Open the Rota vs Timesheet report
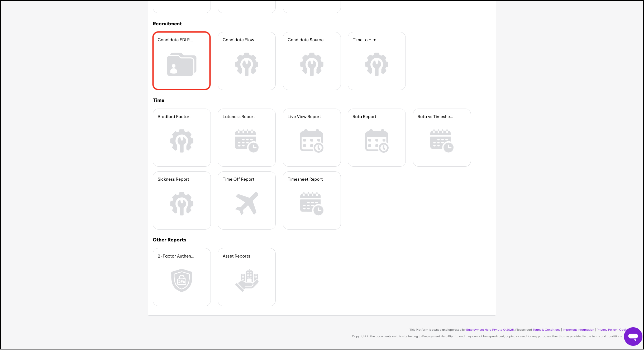Screen dimensions: 644x350 point(442,138)
